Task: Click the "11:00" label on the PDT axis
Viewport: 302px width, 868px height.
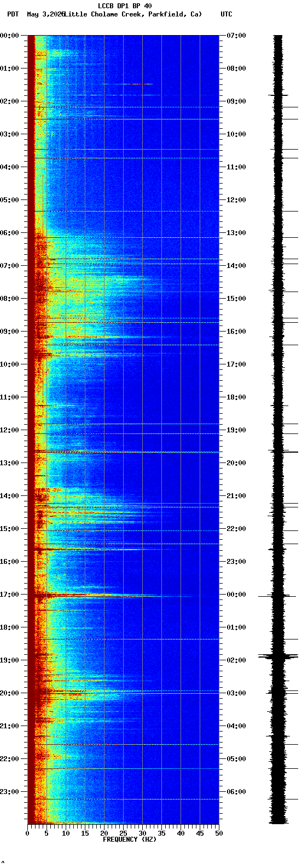Action: (9, 397)
